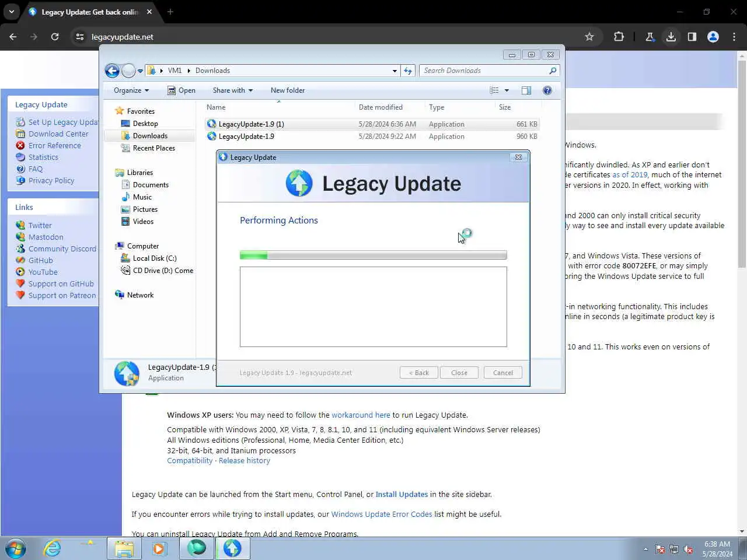Open recent pages dropdown next to Forward
747x560 pixels.
coord(140,71)
